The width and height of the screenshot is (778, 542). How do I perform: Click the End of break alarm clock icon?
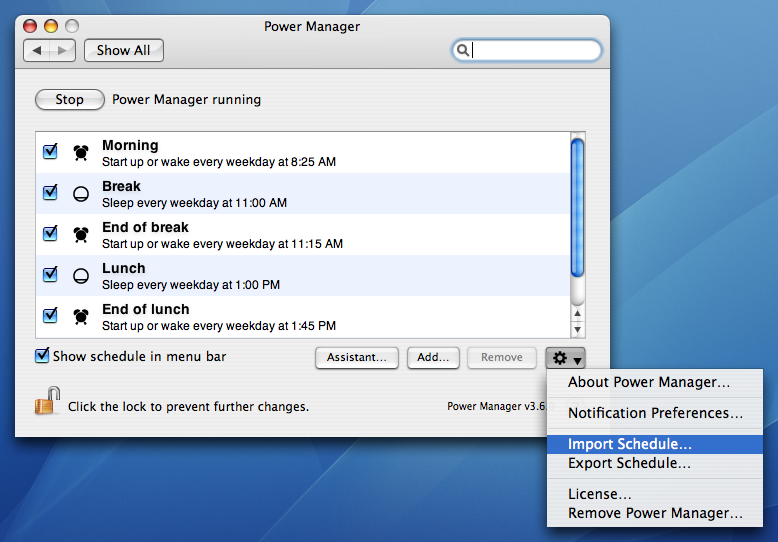(81, 234)
